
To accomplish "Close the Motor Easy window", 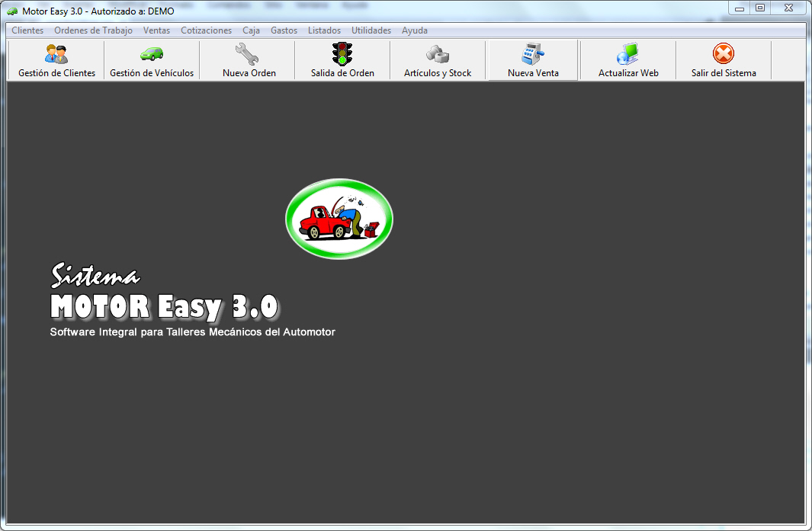I will point(788,8).
